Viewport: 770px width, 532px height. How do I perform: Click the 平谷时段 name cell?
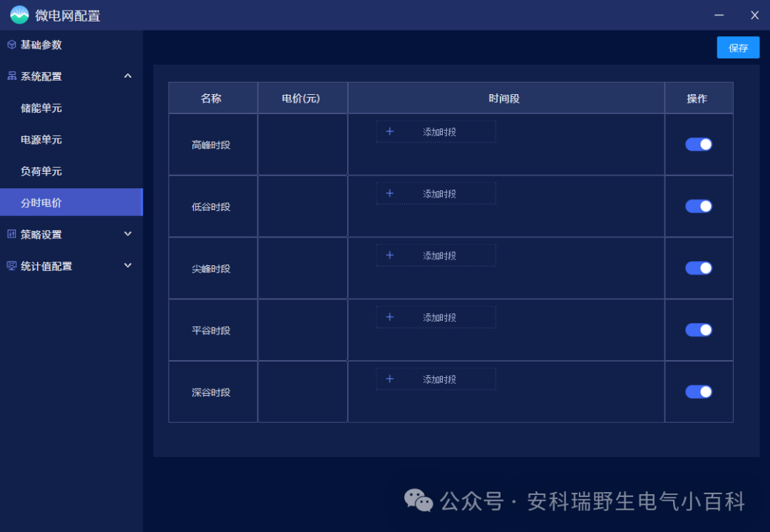pos(213,330)
